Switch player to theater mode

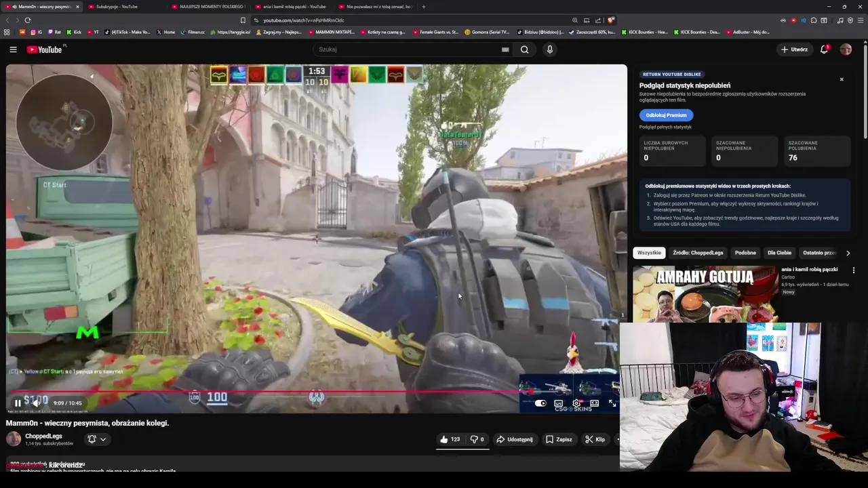(594, 403)
